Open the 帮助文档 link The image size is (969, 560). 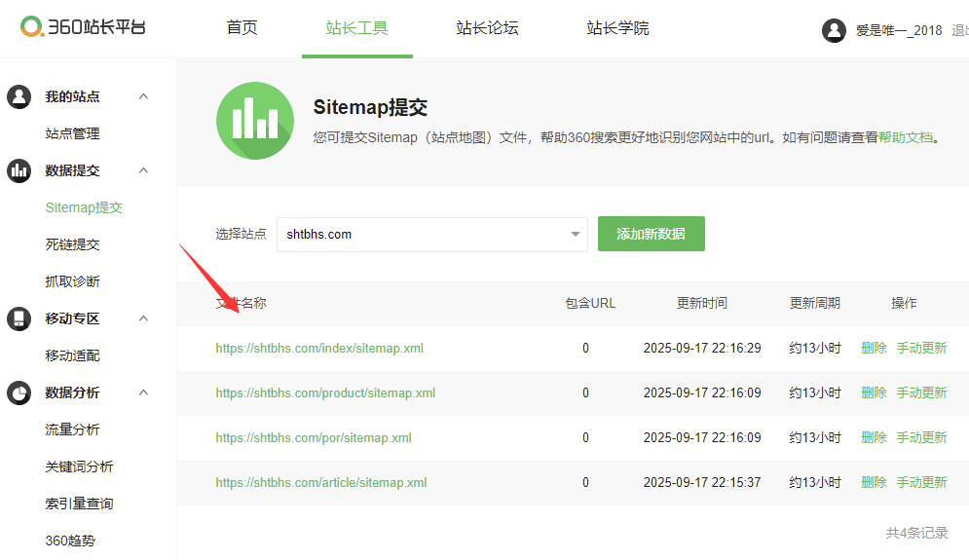pyautogui.click(x=906, y=137)
